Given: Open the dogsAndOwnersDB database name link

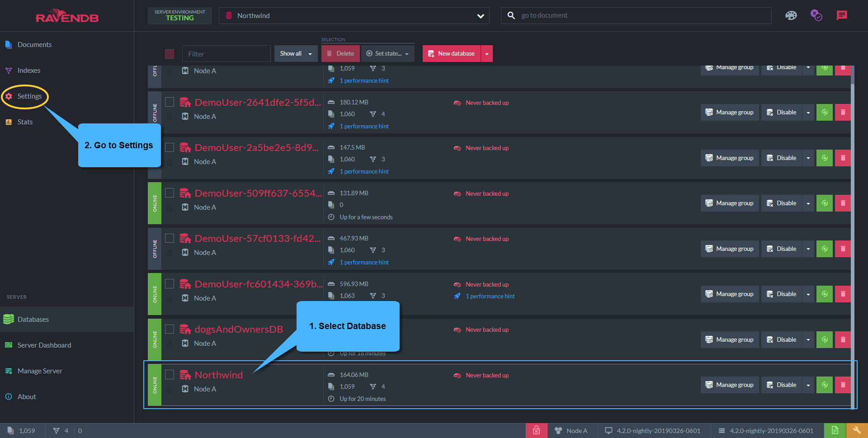Looking at the screenshot, I should coord(239,329).
